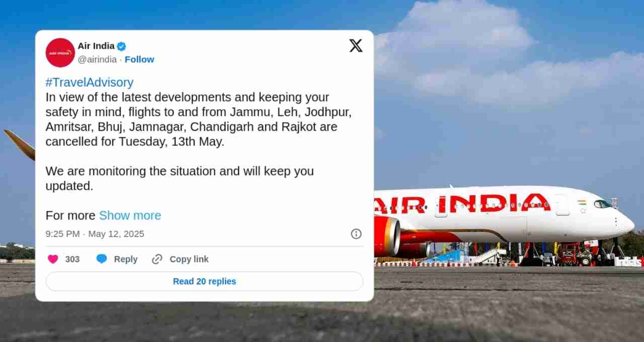Click the @airindia handle
Screen dimensions: 644x342
point(97,59)
